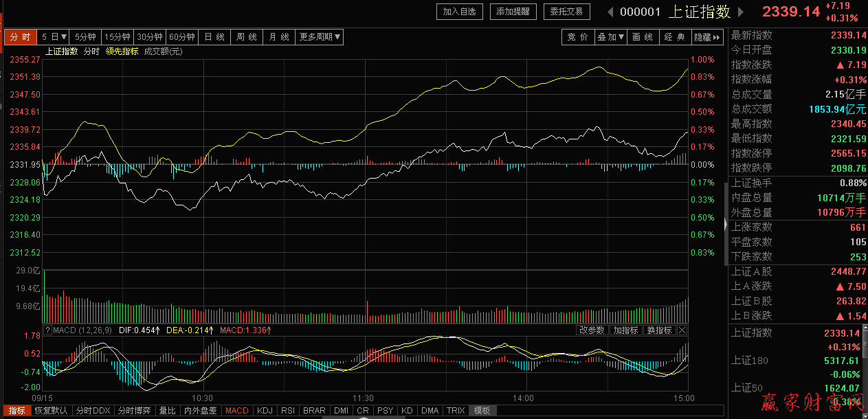Select the 15分钟 period tab
The height and width of the screenshot is (419, 868).
pos(118,37)
